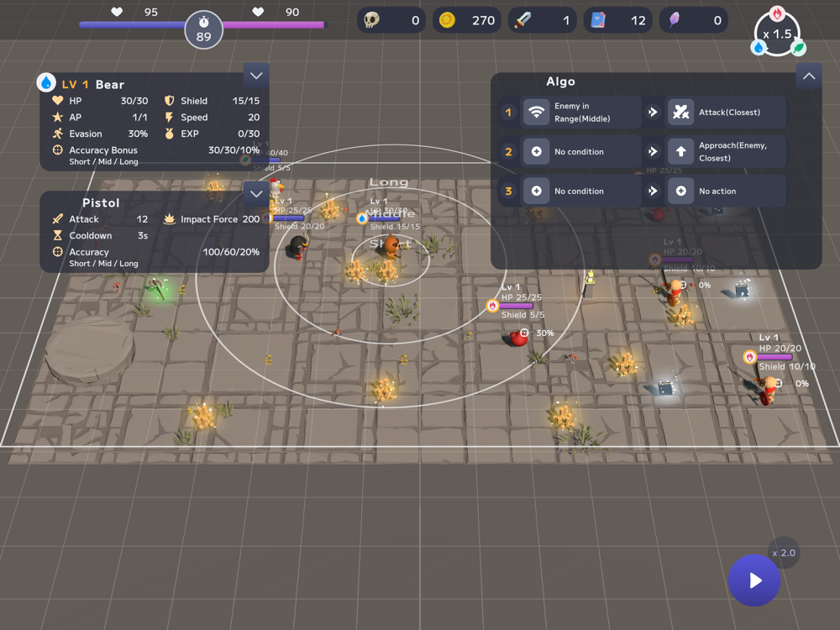This screenshot has width=840, height=630.
Task: Click the 'Pistol' weapon title
Action: 101,202
